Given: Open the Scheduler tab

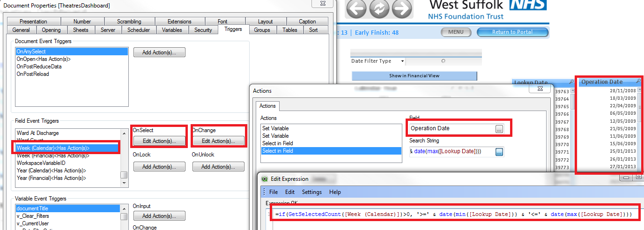Looking at the screenshot, I should coord(139,30).
